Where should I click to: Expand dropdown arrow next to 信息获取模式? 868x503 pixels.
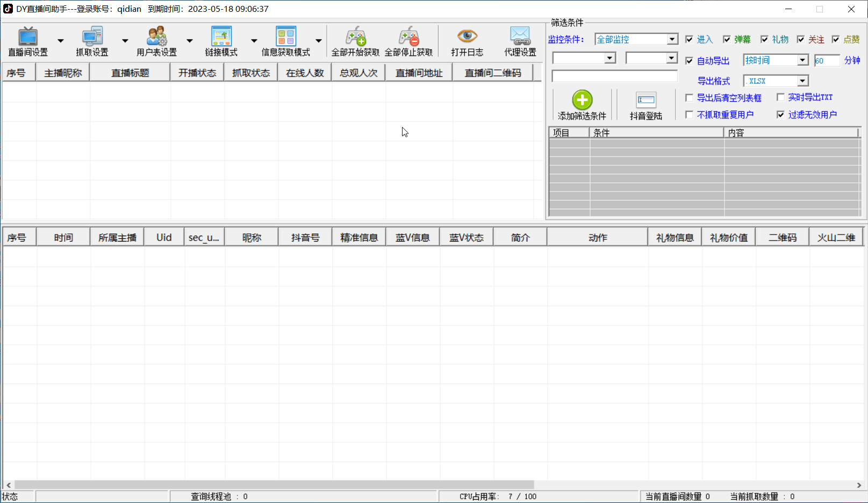[318, 41]
